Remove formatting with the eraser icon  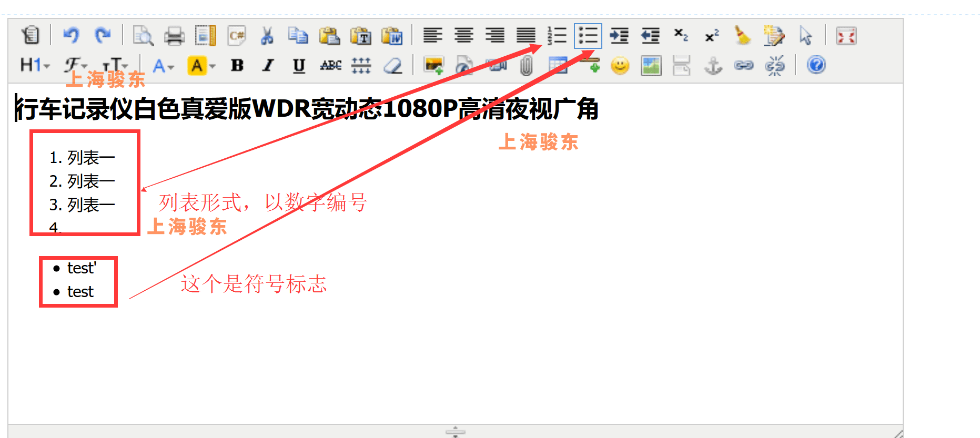pyautogui.click(x=393, y=66)
